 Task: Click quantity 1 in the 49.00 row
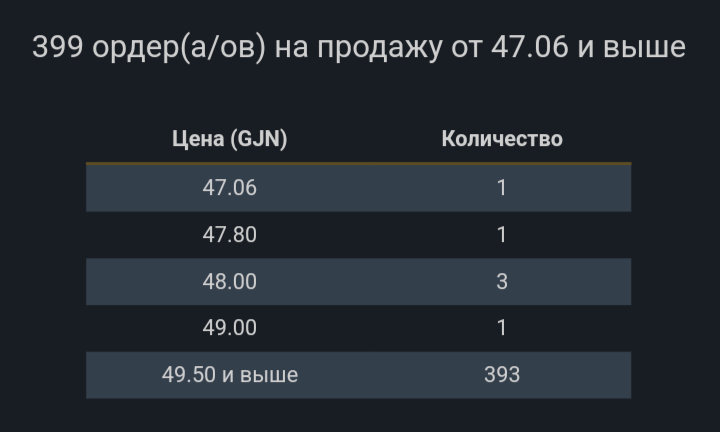point(502,328)
